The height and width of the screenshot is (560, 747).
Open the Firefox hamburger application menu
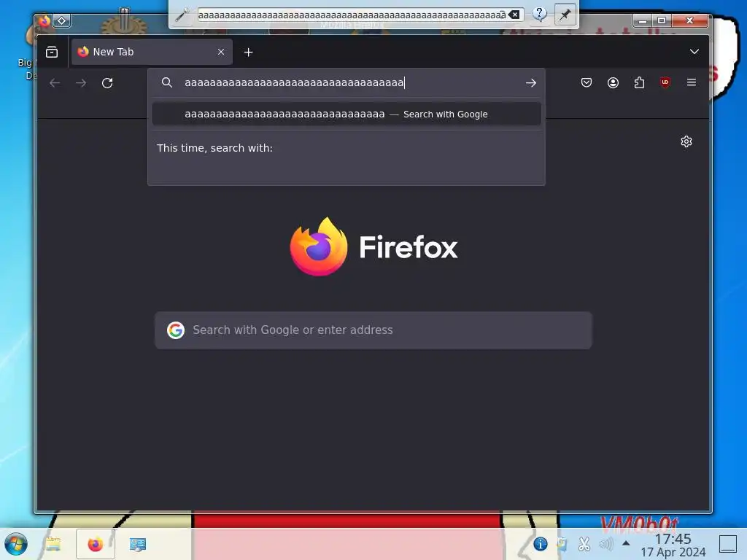[x=692, y=82]
